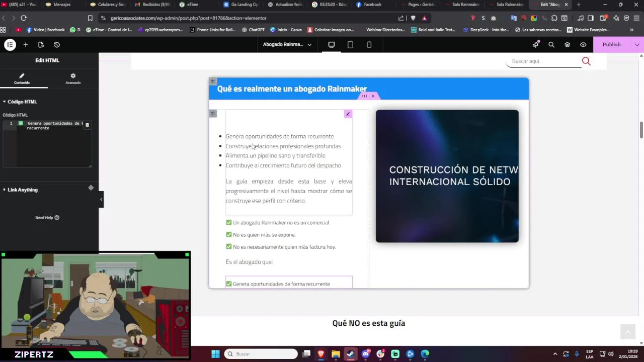The height and width of the screenshot is (362, 644).
Task: Click the Link Anything diamond icon
Action: tap(91, 188)
